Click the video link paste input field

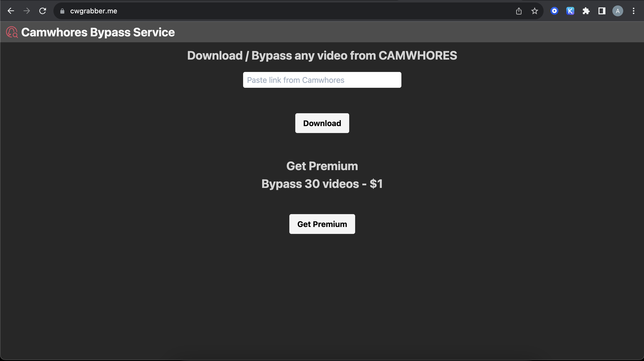coord(322,80)
